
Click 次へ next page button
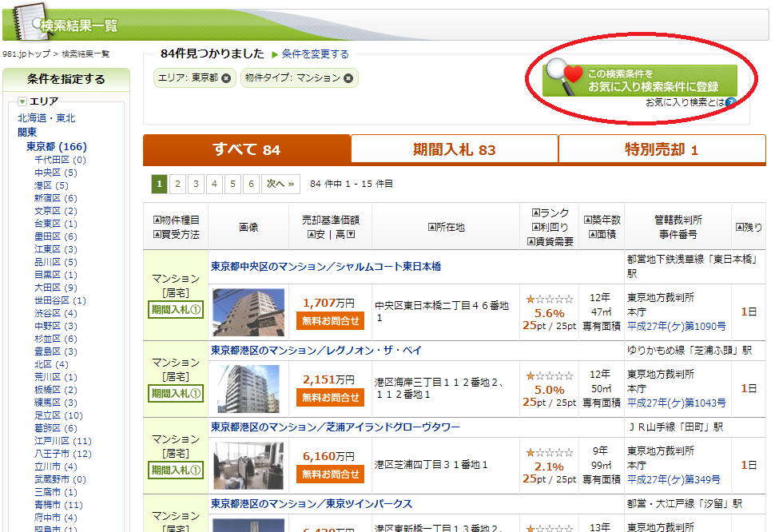[x=280, y=184]
